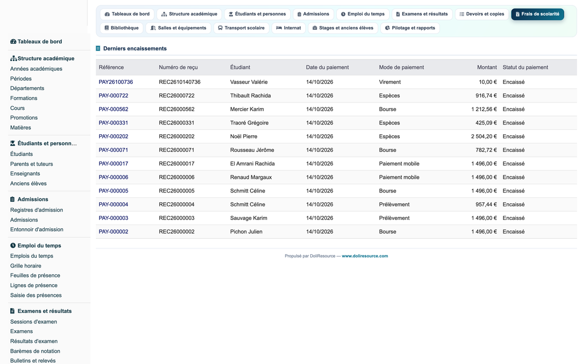Screen dimensions: 588x364
Task: Open payment reference PAY-000331
Action: 114,123
